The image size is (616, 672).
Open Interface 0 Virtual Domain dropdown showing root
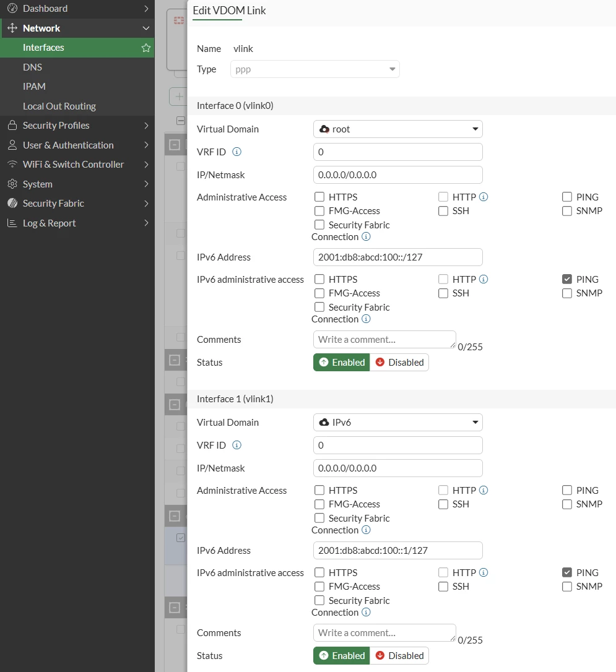pos(398,129)
